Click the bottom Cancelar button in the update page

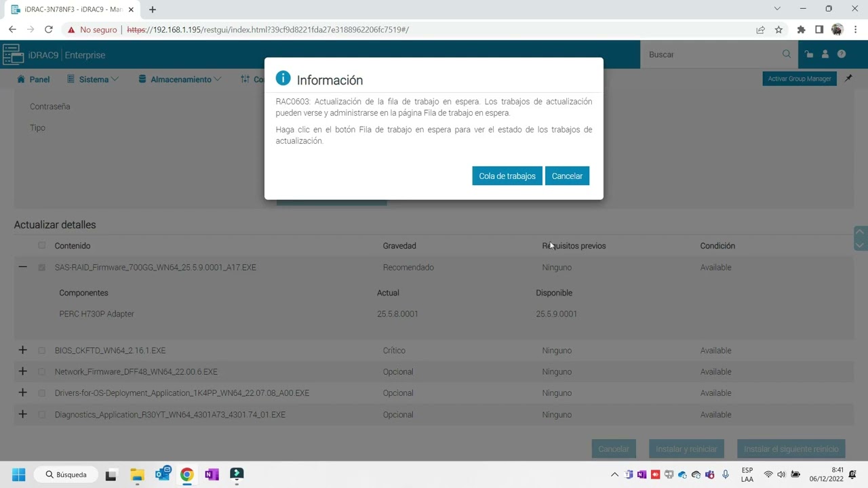(x=614, y=449)
